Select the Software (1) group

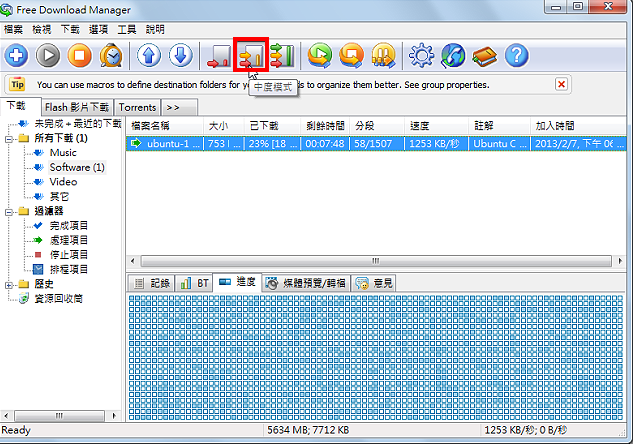click(x=77, y=167)
